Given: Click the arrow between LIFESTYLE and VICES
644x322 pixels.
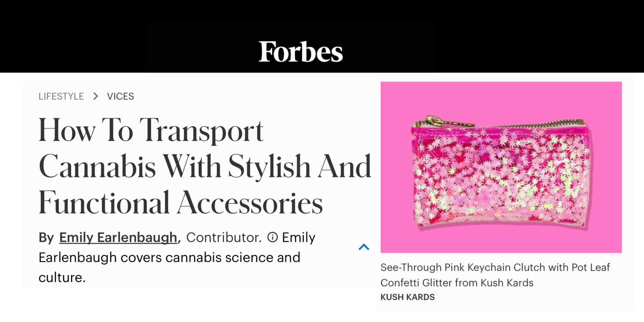Looking at the screenshot, I should pyautogui.click(x=95, y=96).
